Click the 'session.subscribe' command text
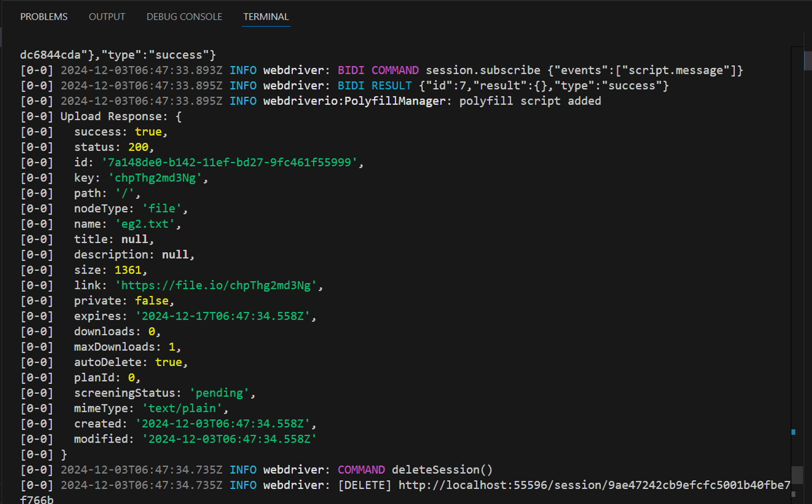Viewport: 812px width, 504px height. (483, 70)
